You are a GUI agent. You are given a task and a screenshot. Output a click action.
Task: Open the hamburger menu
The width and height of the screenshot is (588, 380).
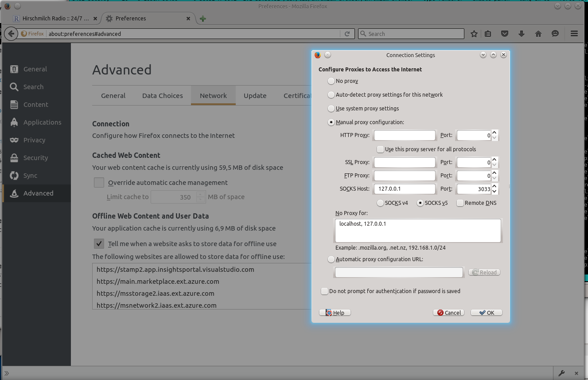(574, 34)
